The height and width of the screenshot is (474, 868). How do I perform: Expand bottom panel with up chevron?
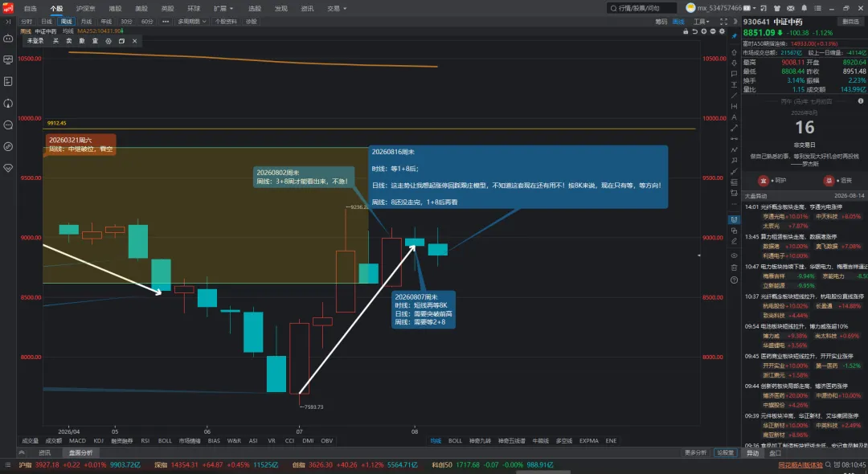22,453
